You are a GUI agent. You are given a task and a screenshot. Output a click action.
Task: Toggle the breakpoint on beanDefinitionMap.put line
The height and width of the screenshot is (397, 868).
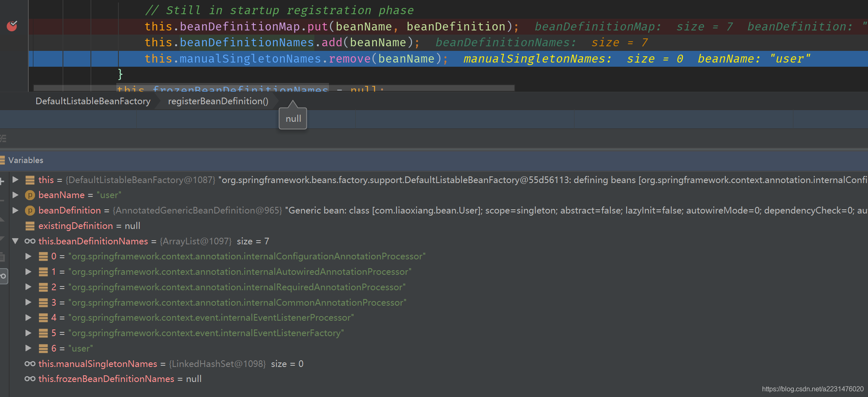click(x=12, y=26)
